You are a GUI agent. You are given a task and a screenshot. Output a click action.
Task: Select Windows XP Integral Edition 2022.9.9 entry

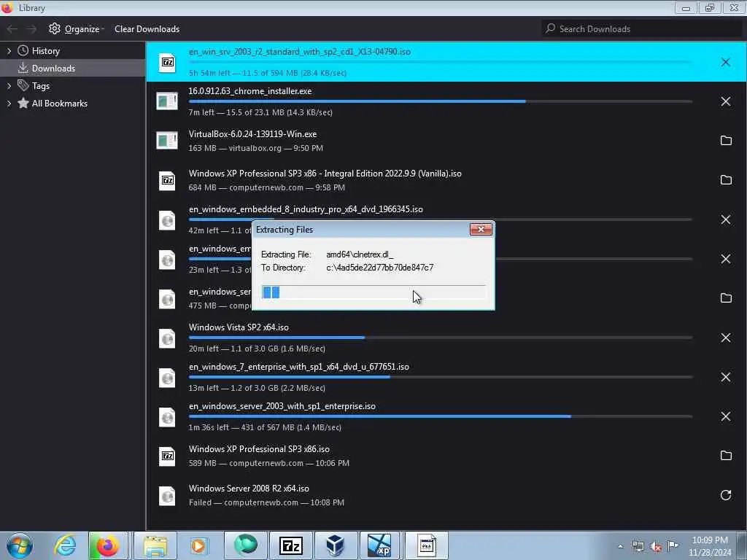[x=446, y=180]
